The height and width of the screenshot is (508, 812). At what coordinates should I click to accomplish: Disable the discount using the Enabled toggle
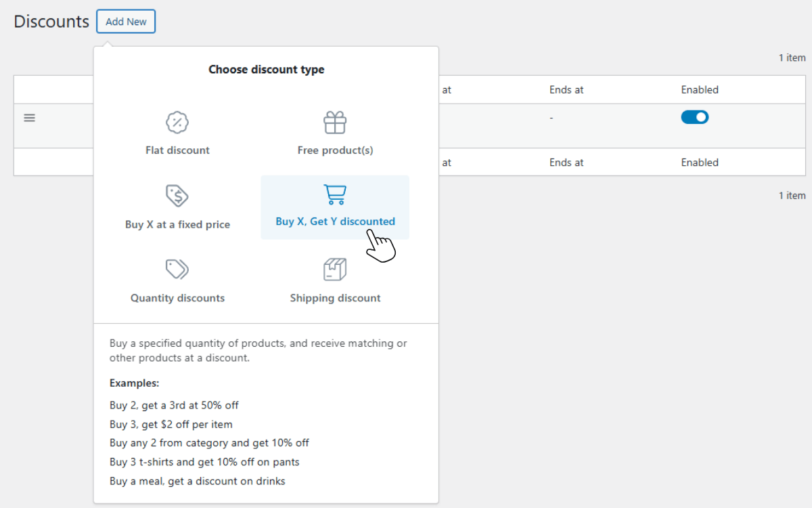pyautogui.click(x=694, y=117)
